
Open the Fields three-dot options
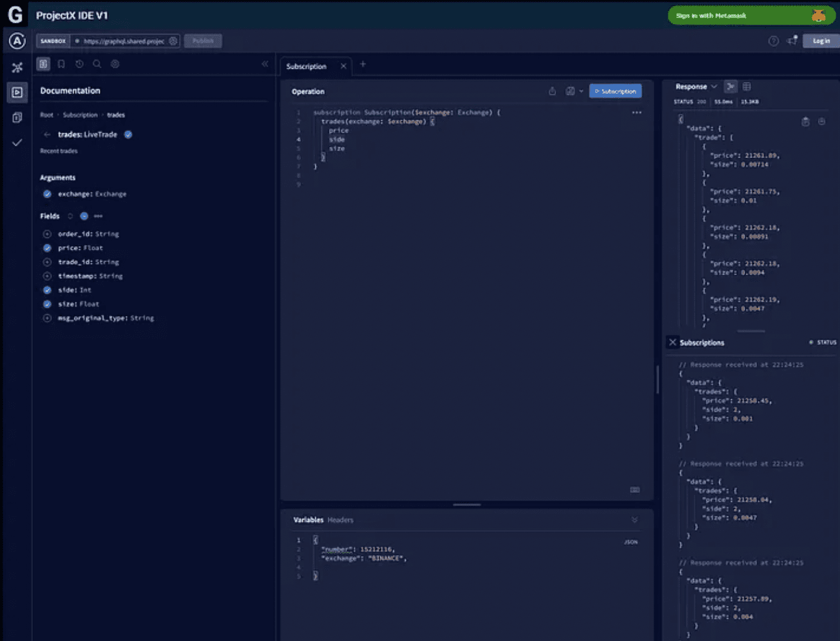point(98,216)
